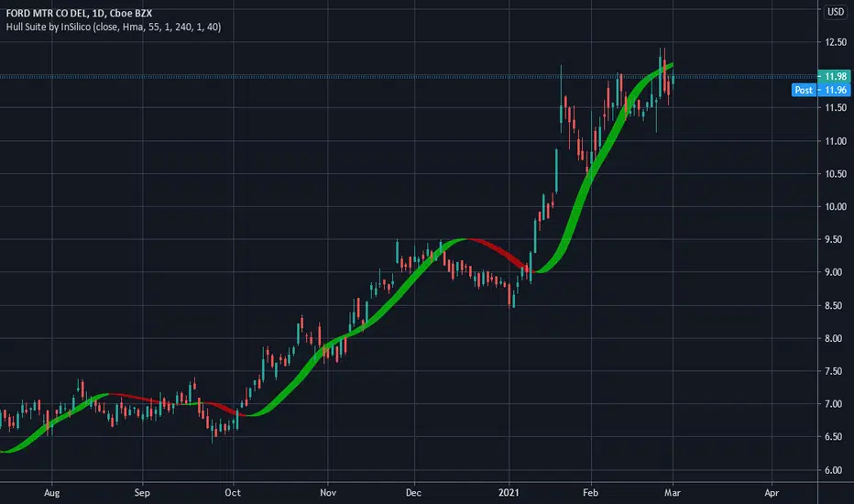Click the 10.50 price axis label
This screenshot has height=504, width=854.
tap(836, 174)
